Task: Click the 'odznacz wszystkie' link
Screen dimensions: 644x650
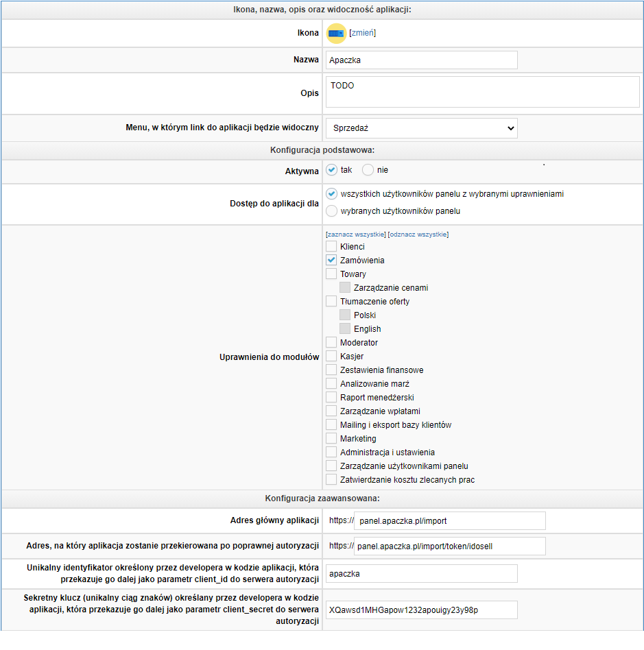Action: [x=418, y=234]
